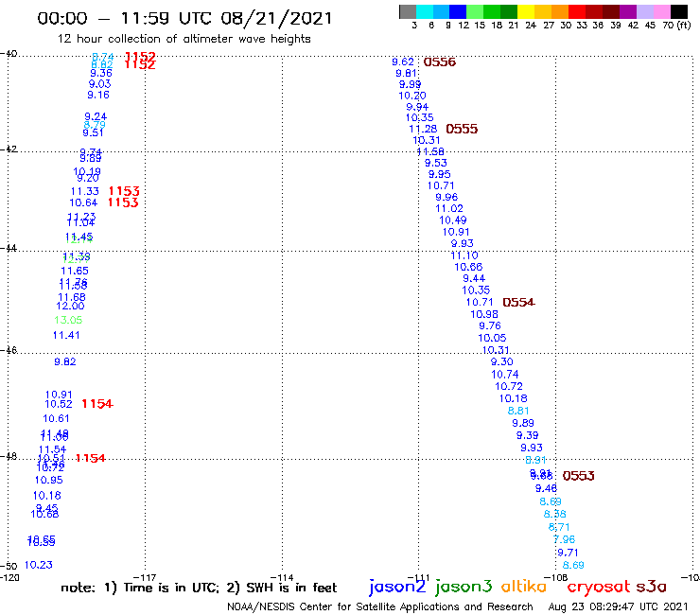This screenshot has height=615, width=700.
Task: Pick the pink swatch in the wave-height legend
Action: [x=662, y=11]
